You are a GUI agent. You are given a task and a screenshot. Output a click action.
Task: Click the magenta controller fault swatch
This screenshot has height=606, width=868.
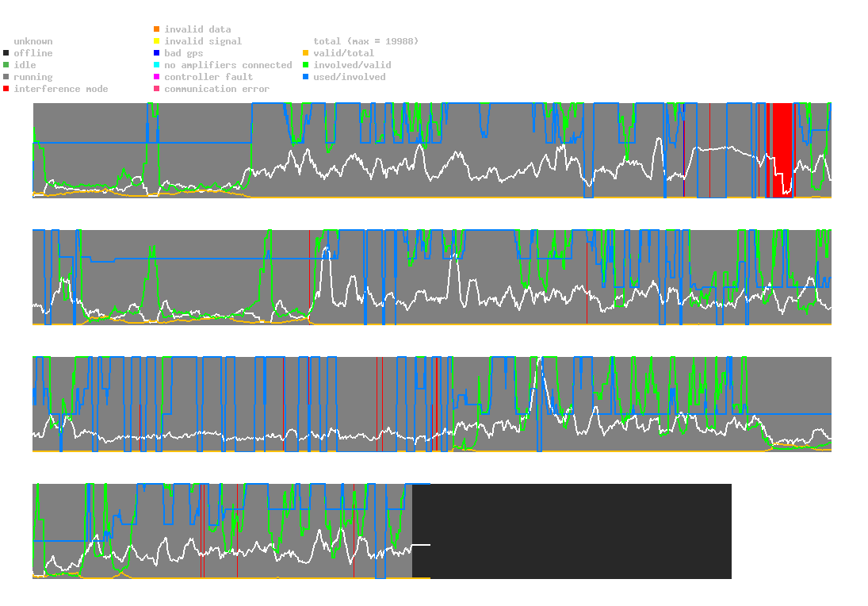click(157, 77)
